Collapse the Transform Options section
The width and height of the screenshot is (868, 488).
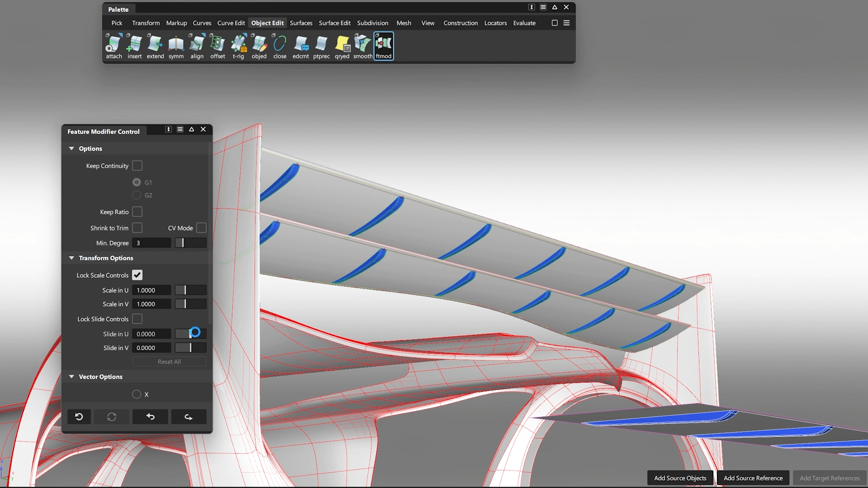pos(71,258)
